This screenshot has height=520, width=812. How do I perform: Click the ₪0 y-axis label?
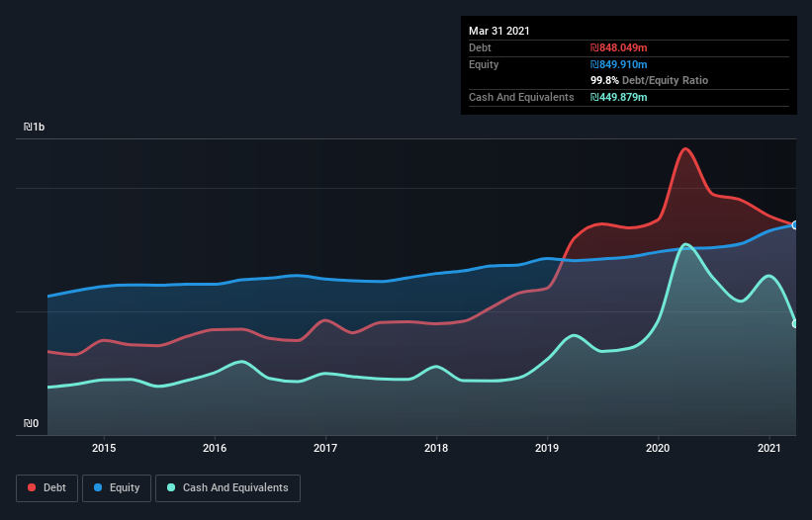click(31, 423)
